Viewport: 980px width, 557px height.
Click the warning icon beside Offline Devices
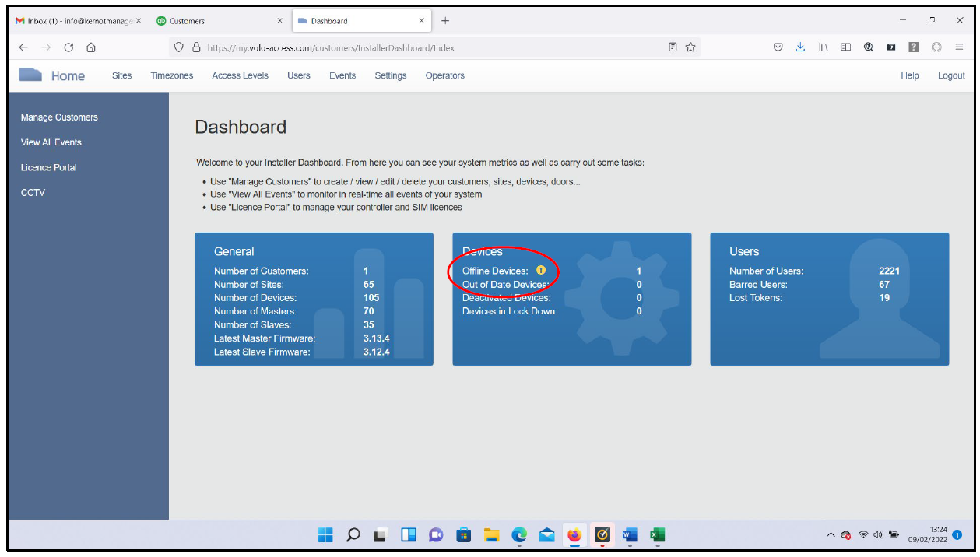(x=543, y=269)
